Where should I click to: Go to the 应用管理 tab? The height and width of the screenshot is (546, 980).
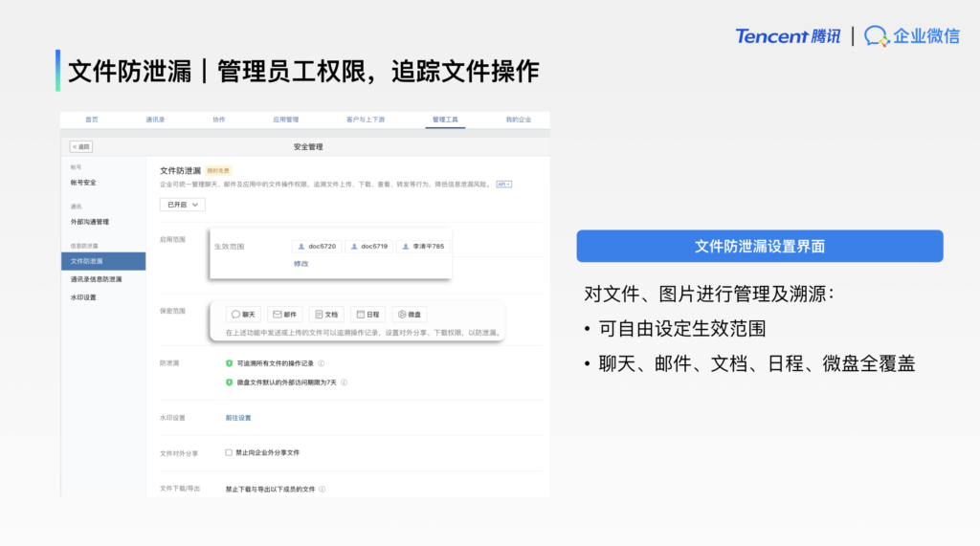285,120
